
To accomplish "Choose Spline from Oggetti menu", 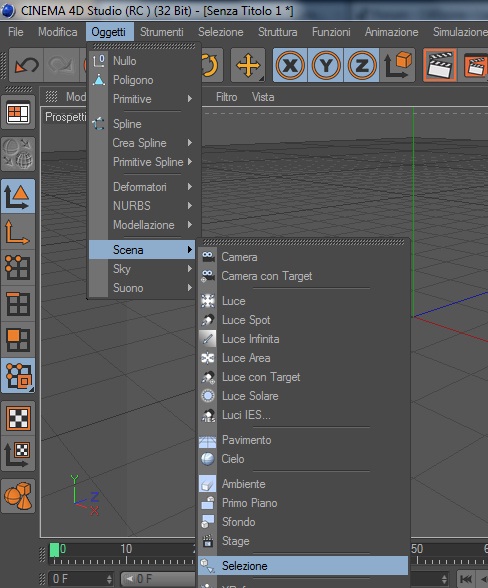I will tap(142, 124).
